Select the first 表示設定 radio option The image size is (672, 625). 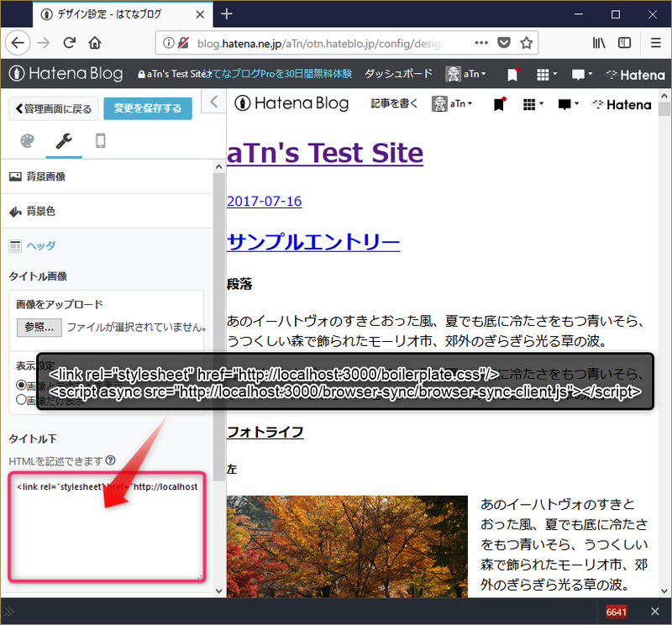[x=22, y=385]
